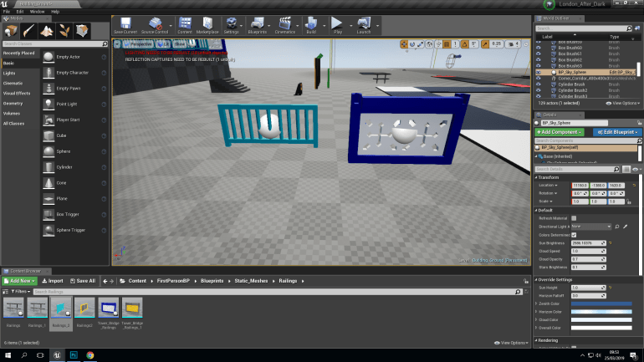
Task: Click the Edit Blueprint button
Action: pyautogui.click(x=617, y=132)
